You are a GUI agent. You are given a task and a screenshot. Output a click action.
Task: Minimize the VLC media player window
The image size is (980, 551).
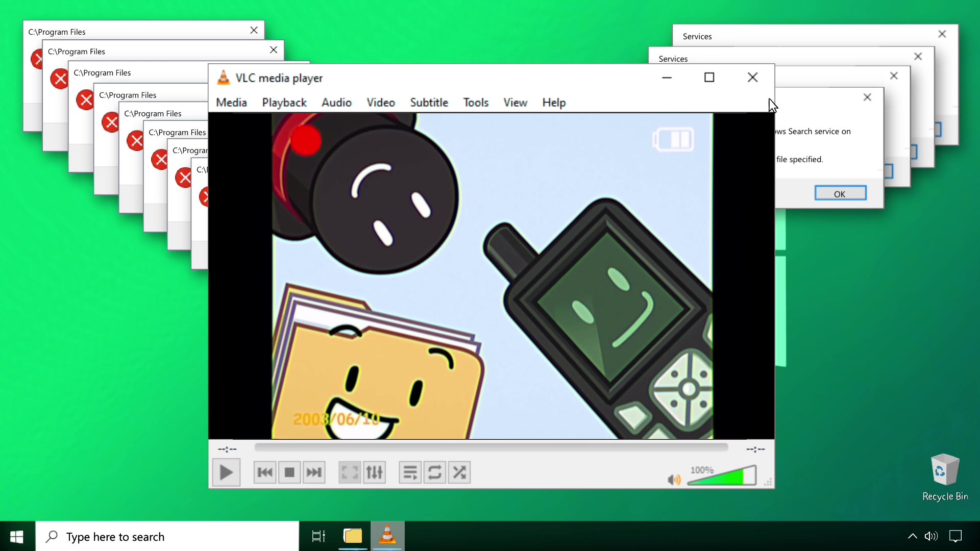pos(667,78)
